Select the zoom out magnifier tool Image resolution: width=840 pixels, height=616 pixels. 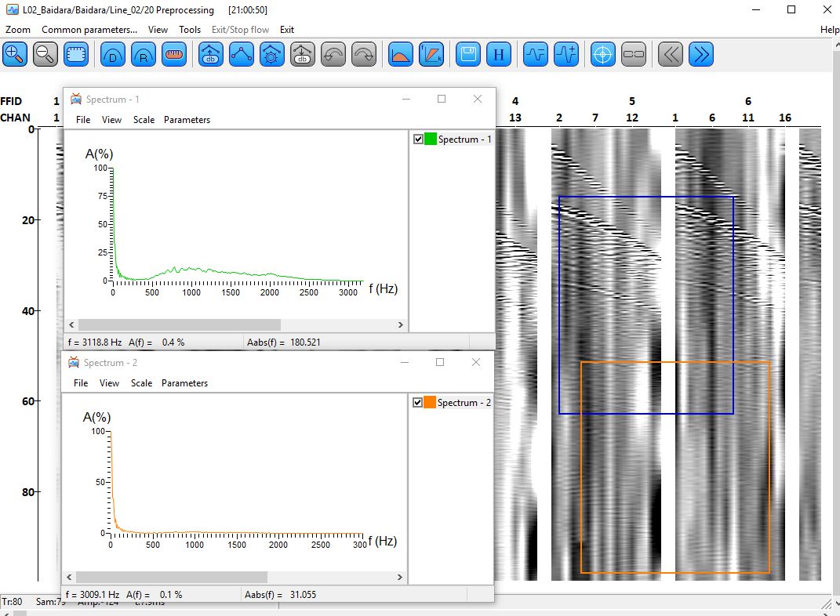tap(45, 54)
